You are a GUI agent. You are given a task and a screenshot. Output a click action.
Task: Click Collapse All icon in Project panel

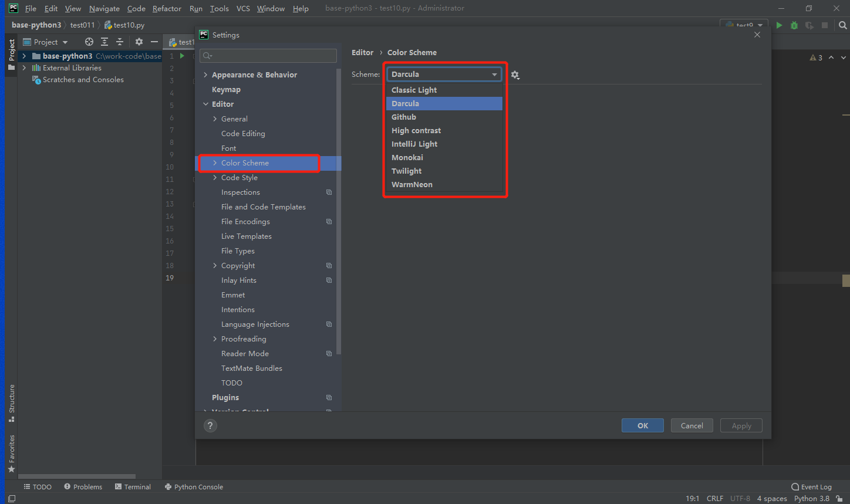pyautogui.click(x=120, y=42)
